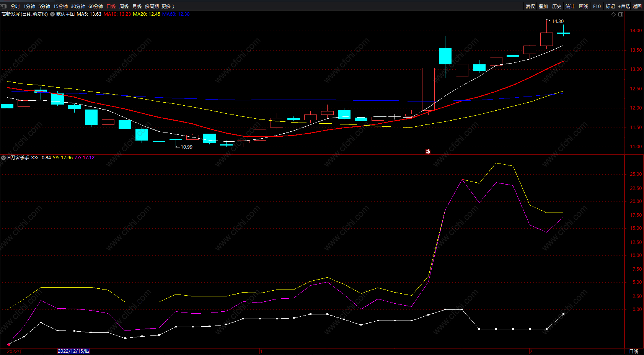644x355 pixels.
Task: Click the 返回 back button
Action: coord(637,7)
